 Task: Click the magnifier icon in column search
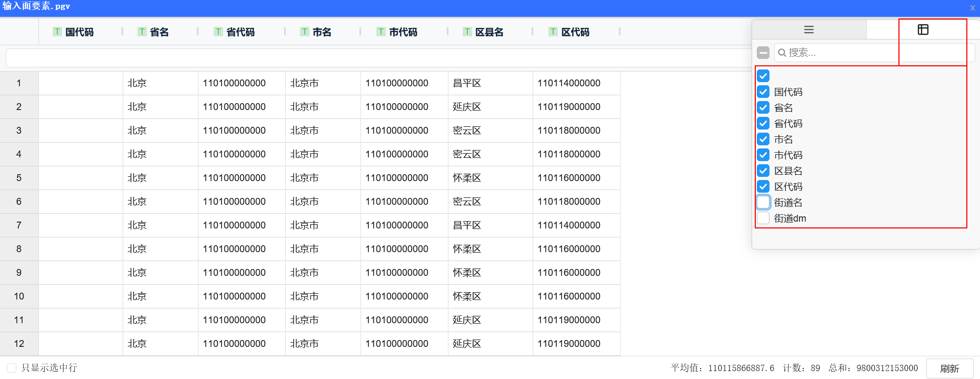click(782, 53)
